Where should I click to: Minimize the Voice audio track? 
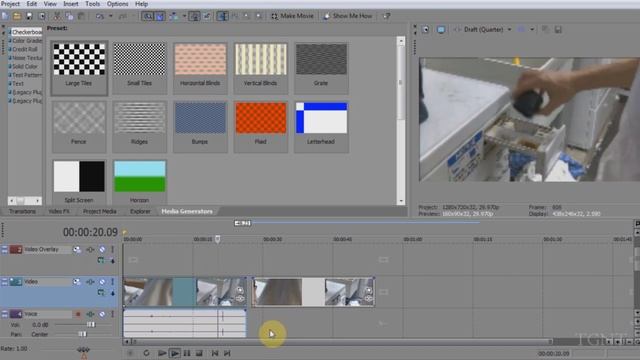pos(4,314)
